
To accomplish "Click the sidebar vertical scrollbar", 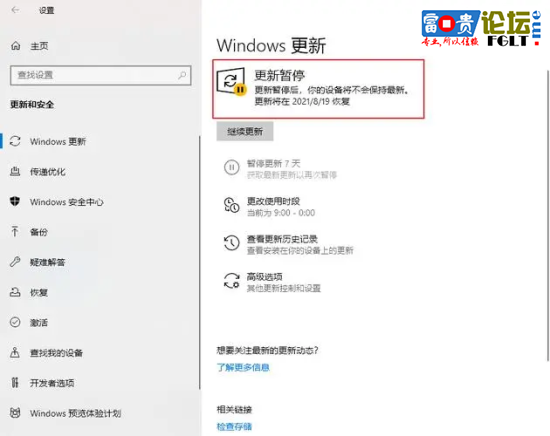I will 200,262.
